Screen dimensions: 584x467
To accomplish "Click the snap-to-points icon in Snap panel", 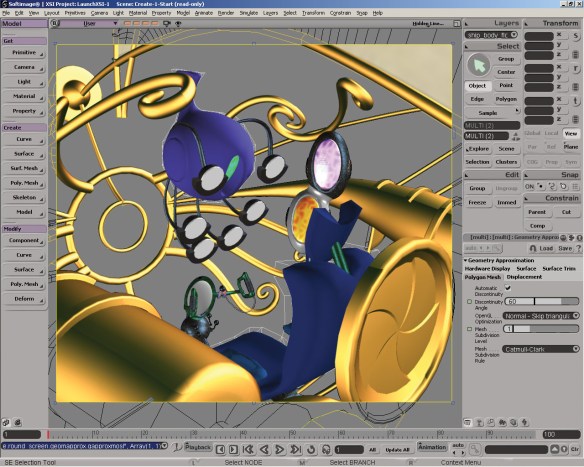I will tap(541, 187).
